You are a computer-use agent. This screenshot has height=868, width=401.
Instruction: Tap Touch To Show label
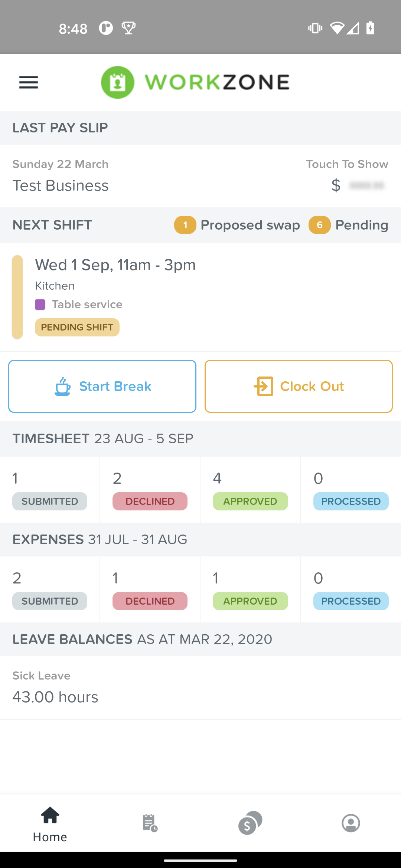point(347,164)
